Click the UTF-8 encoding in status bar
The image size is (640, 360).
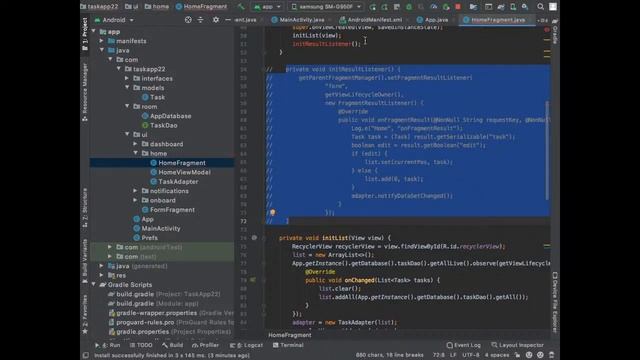471,355
